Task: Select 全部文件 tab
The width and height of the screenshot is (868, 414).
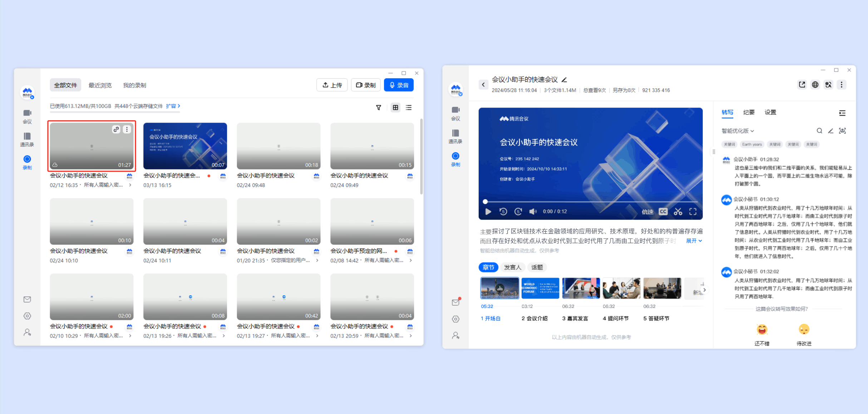Action: 65,85
